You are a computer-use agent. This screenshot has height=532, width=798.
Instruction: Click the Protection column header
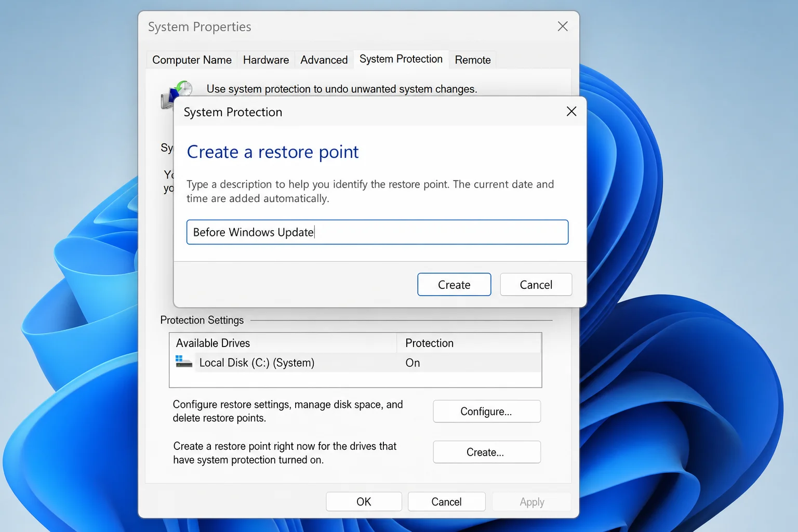click(x=469, y=343)
